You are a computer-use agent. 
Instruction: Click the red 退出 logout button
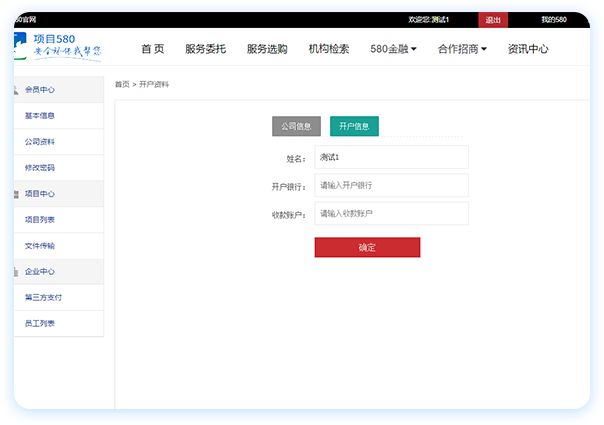[493, 20]
